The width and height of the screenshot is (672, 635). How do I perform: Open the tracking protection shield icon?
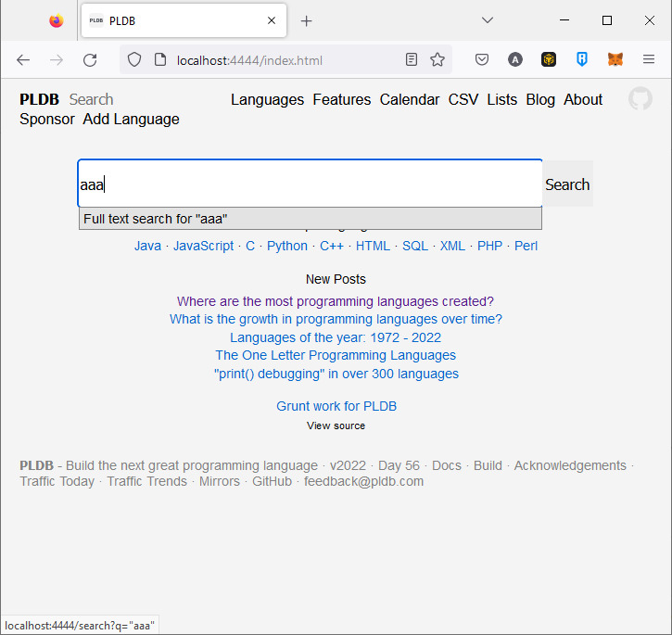(x=134, y=59)
